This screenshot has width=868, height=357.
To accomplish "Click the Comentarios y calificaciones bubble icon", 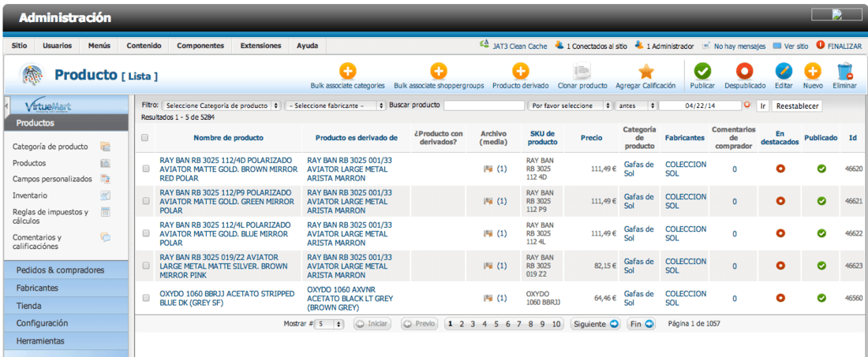I will coord(105,237).
